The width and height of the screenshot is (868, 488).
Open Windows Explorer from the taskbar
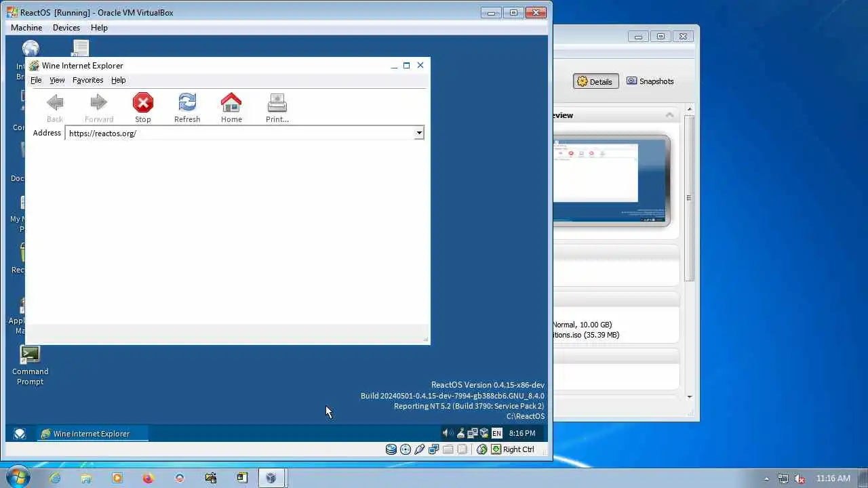(86, 478)
